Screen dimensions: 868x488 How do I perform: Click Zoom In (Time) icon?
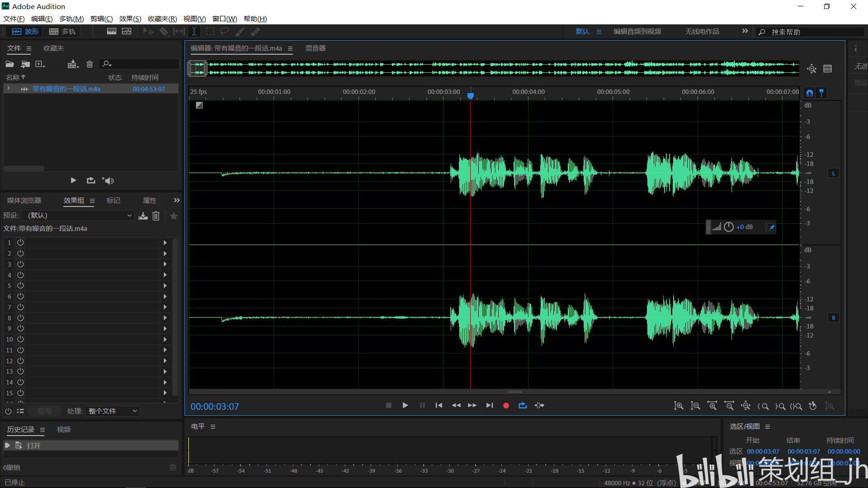tap(712, 406)
